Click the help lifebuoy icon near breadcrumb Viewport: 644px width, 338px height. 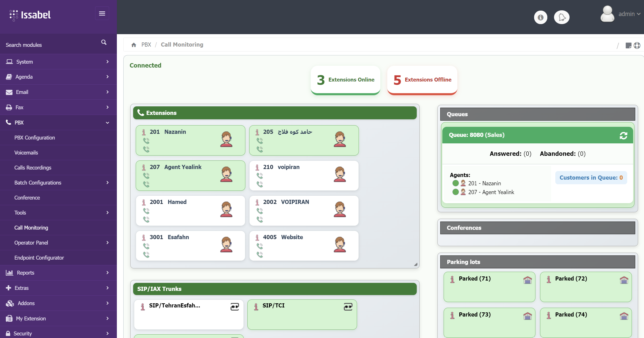pyautogui.click(x=637, y=45)
